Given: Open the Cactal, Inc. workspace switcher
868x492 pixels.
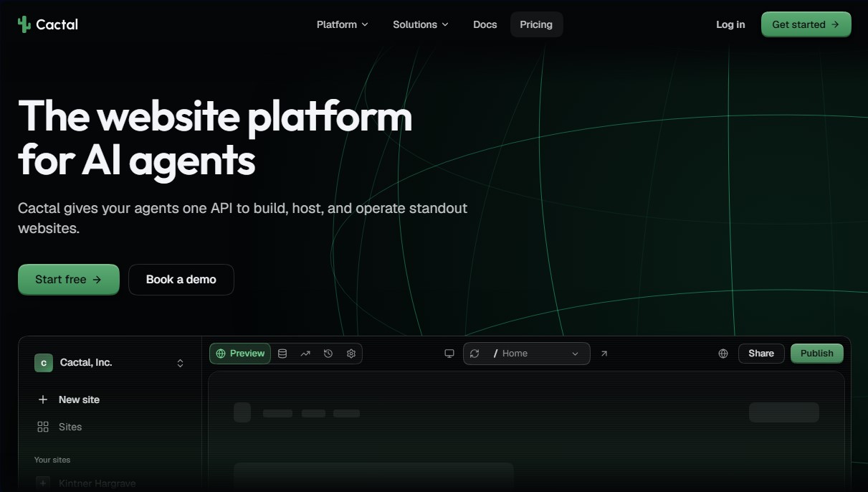Looking at the screenshot, I should [x=110, y=363].
